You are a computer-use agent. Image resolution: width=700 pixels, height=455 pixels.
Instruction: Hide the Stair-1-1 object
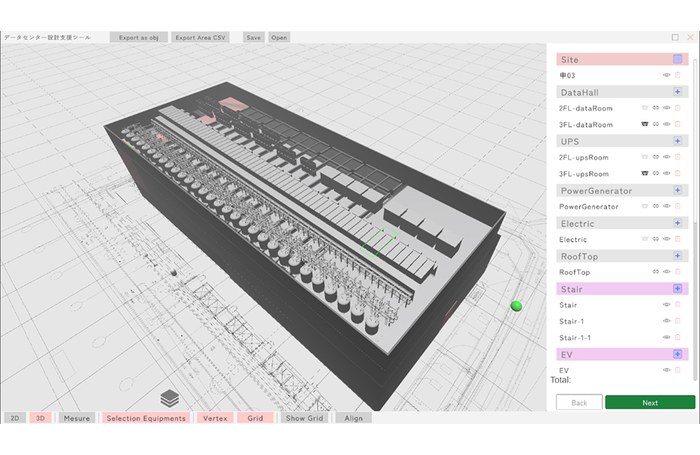coord(667,337)
